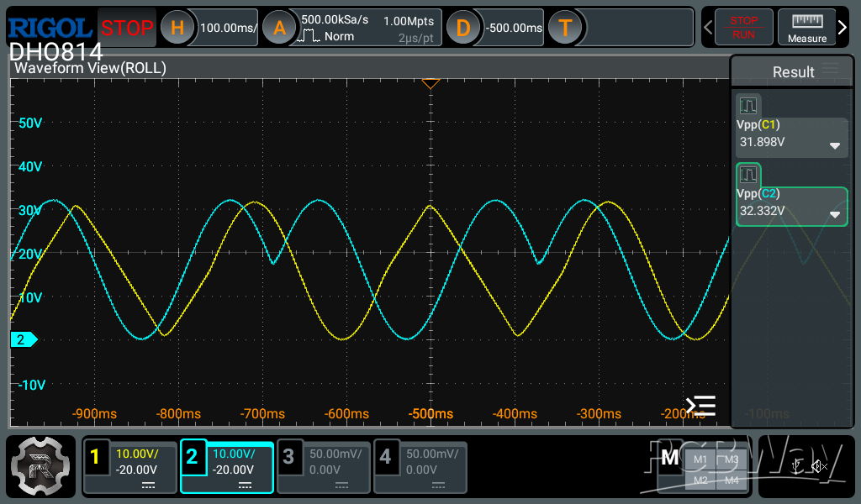Screen dimensions: 861x504
Task: Toggle channel 3 display
Action: [x=288, y=458]
